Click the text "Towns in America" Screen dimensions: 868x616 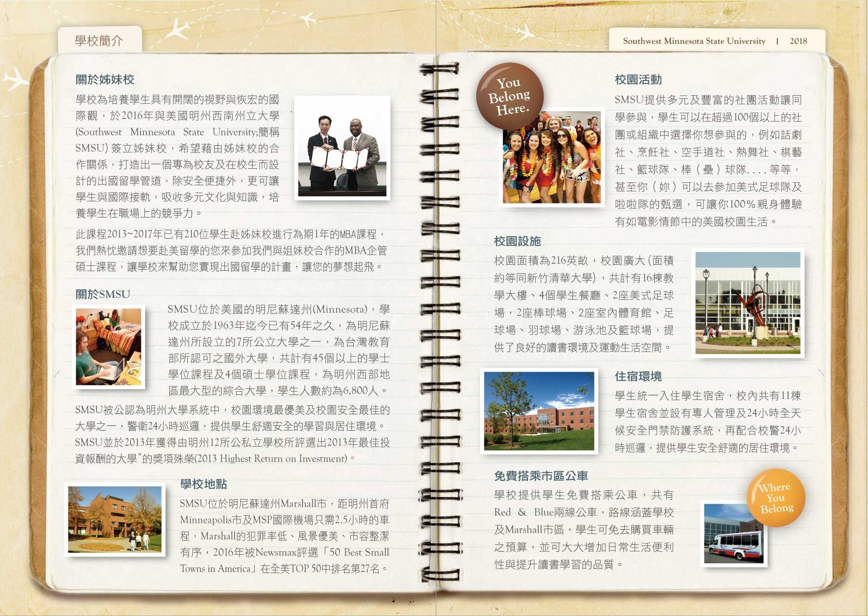[x=215, y=568]
